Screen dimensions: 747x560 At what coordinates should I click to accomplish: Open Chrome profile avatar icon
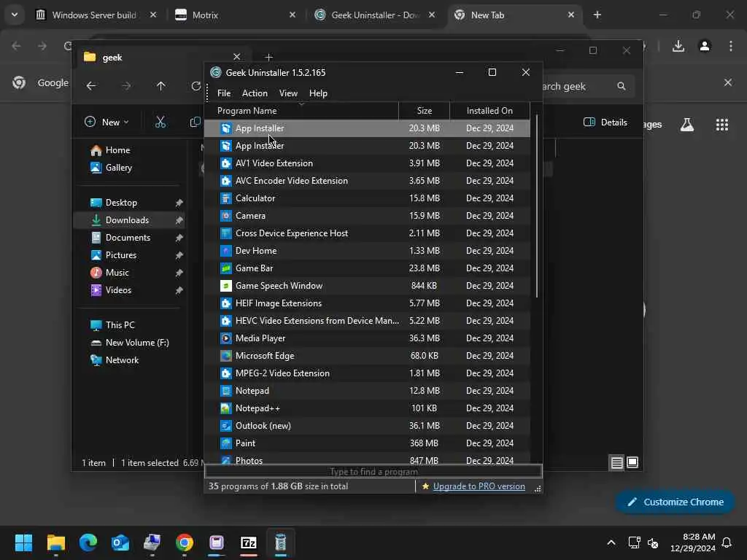click(705, 46)
